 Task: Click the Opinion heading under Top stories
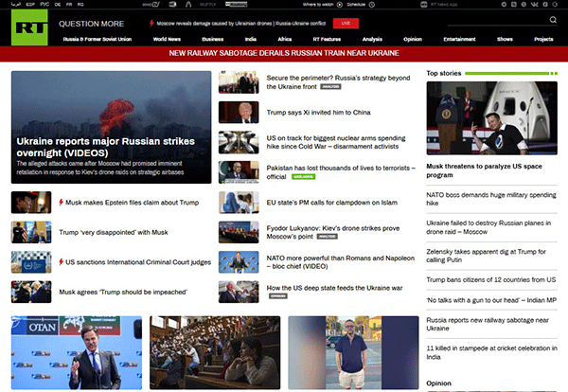(x=438, y=383)
